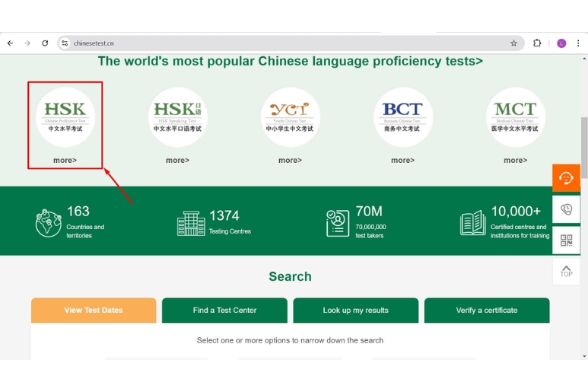
Task: Click the chinesetest.cn address bar
Action: pyautogui.click(x=291, y=43)
